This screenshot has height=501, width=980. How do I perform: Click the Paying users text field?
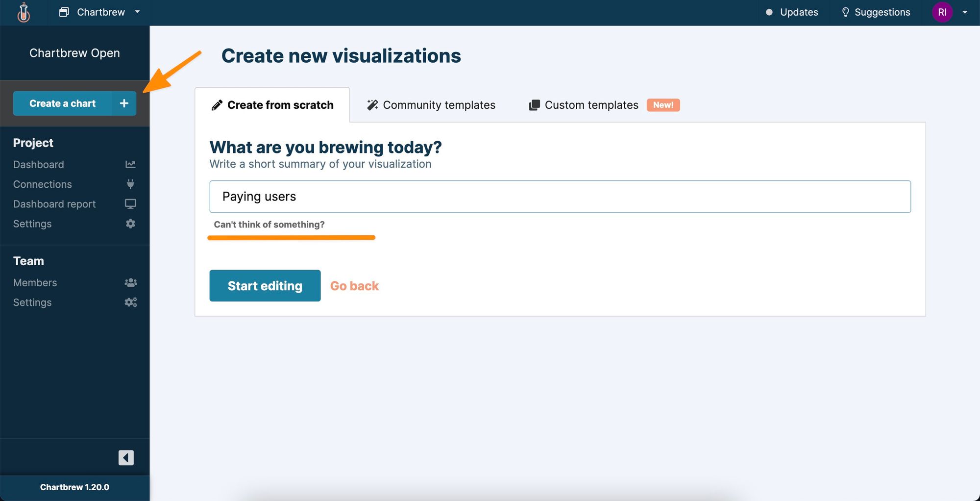point(560,197)
